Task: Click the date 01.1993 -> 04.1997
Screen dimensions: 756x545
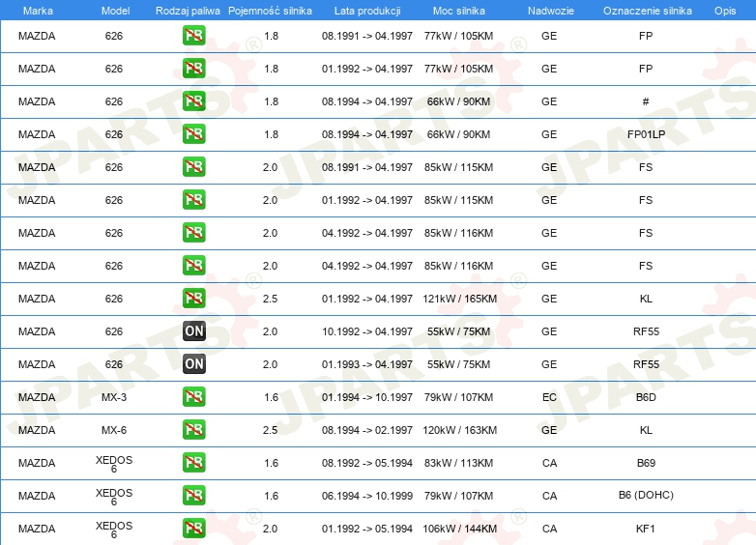Action: coord(367,364)
